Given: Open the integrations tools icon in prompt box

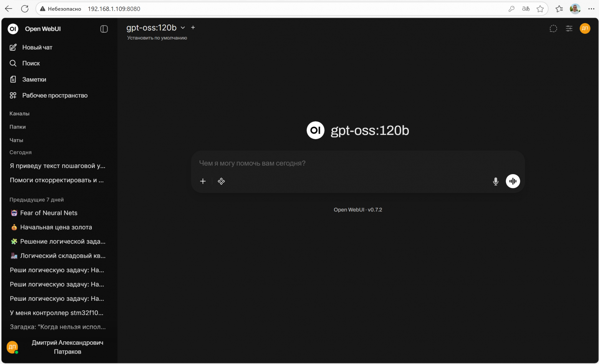Looking at the screenshot, I should tap(221, 181).
